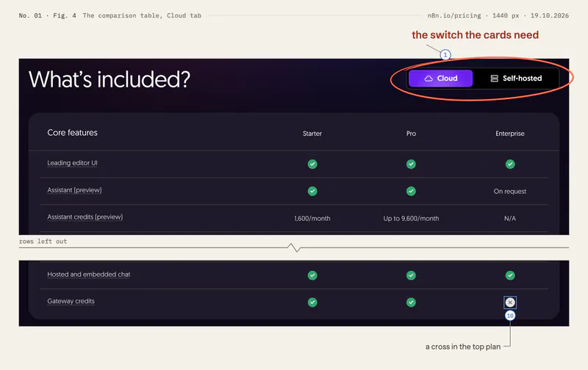Click the Starter check for Assistant (preview)

tap(312, 191)
